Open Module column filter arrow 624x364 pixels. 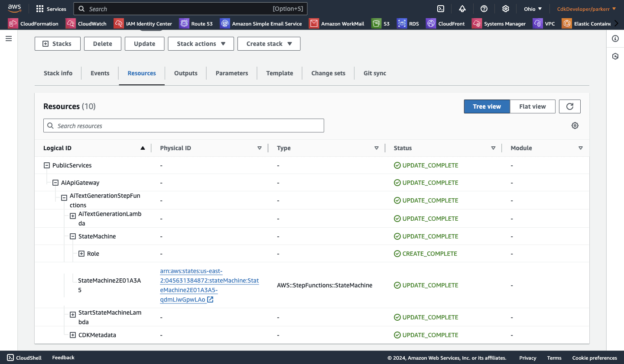[581, 148]
